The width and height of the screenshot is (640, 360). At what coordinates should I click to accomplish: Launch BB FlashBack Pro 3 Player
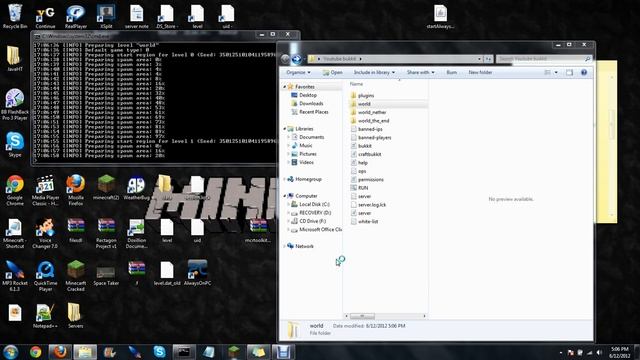pos(15,104)
